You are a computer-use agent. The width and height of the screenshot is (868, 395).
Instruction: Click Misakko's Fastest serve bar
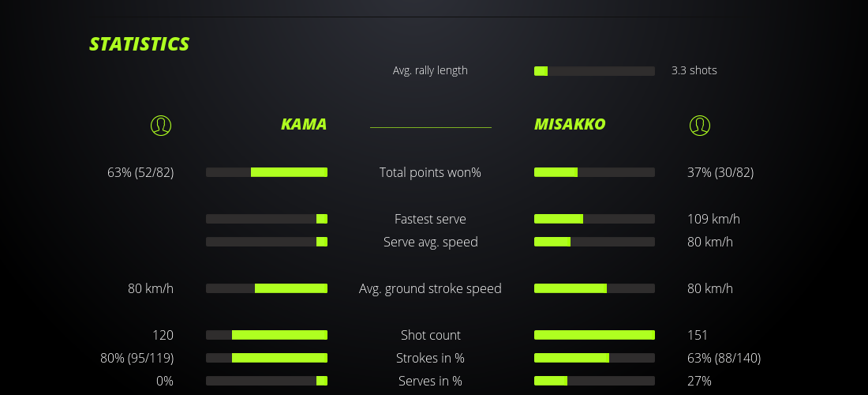(x=594, y=219)
